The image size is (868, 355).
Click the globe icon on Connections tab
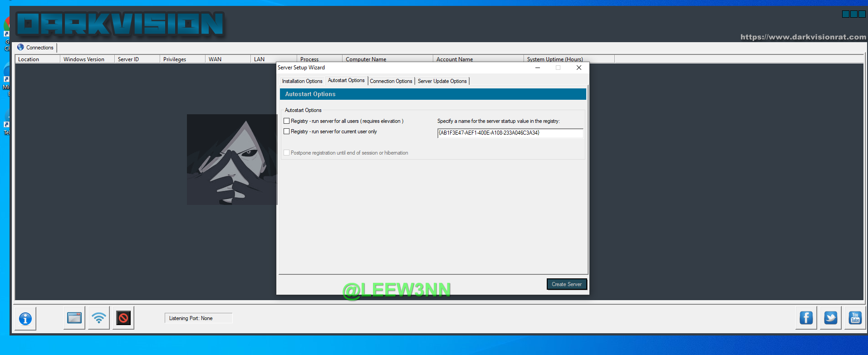pos(20,47)
